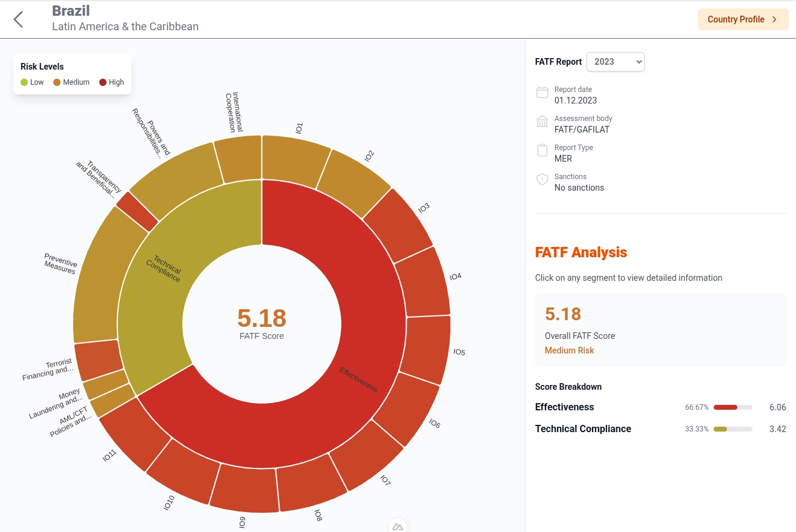
Task: Click the International Cooperation outer segment
Action: click(238, 157)
